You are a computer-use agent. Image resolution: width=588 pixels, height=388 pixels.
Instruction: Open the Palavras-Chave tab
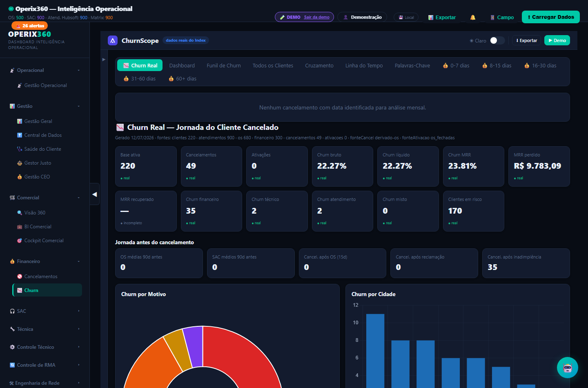coord(412,65)
